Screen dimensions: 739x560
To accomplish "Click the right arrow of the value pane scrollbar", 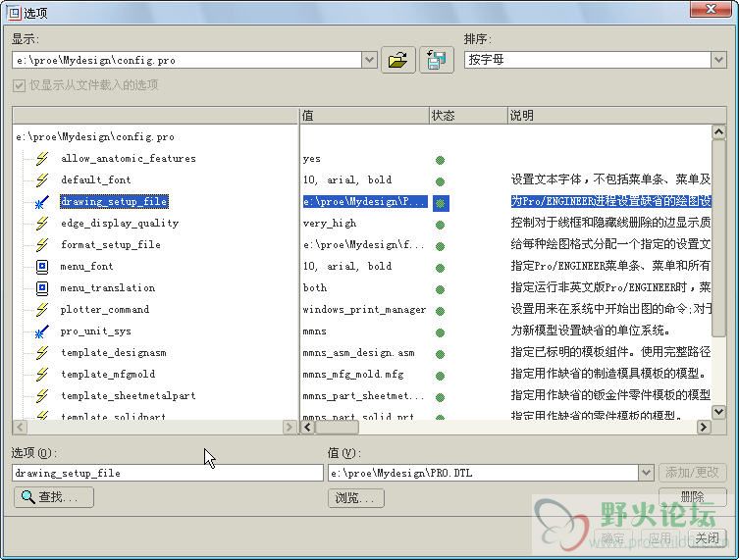I will click(x=704, y=428).
